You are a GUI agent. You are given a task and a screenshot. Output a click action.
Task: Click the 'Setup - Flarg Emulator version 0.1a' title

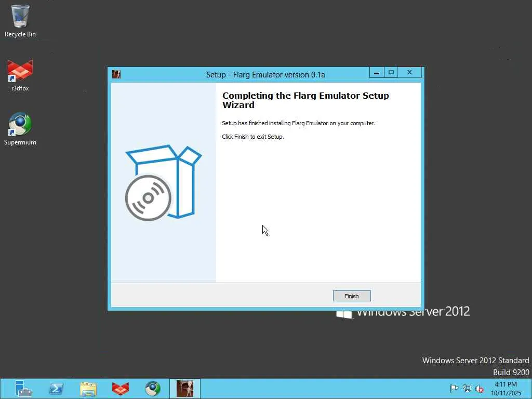(265, 75)
